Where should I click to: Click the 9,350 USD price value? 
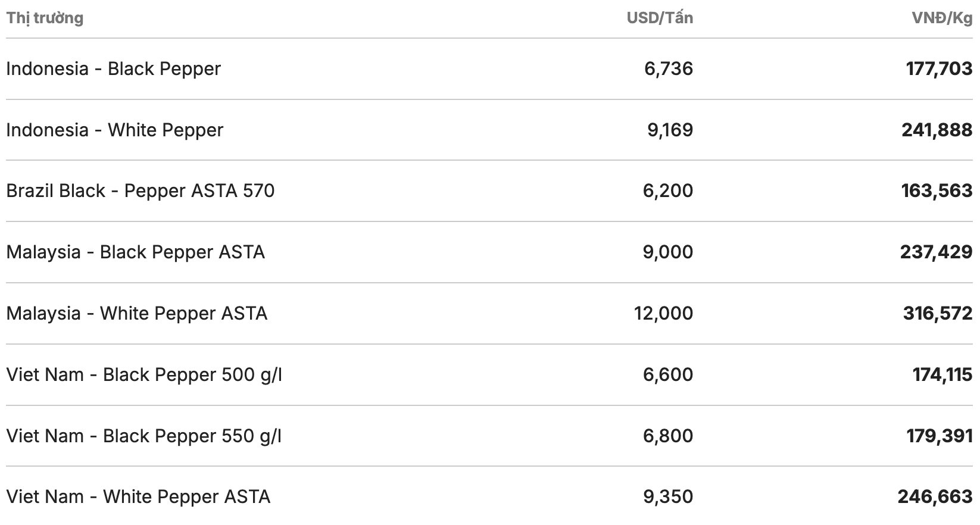tap(668, 497)
